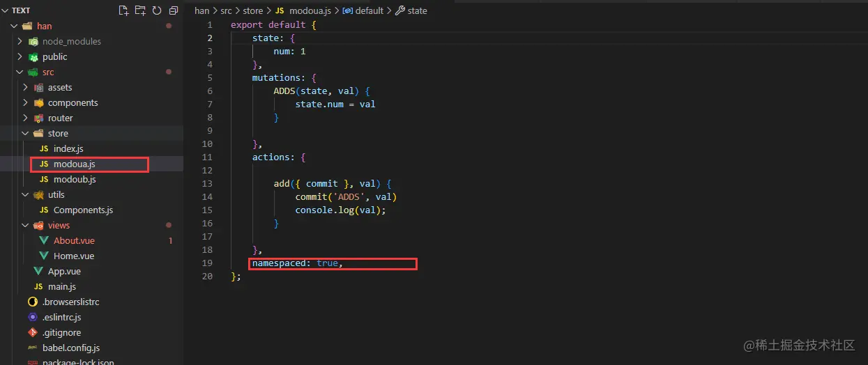Screen dimensions: 868x365
Task: Click 'mutations: {' in code
Action: click(284, 77)
